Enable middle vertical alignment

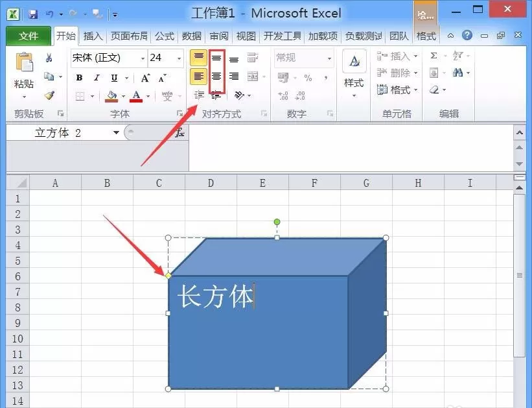tap(216, 58)
